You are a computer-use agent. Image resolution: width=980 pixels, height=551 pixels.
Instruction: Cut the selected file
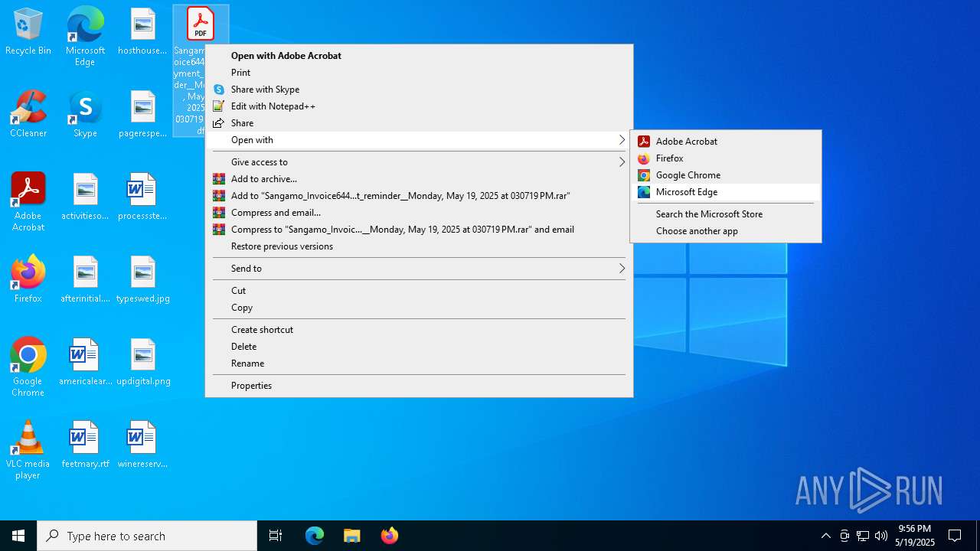click(419, 291)
